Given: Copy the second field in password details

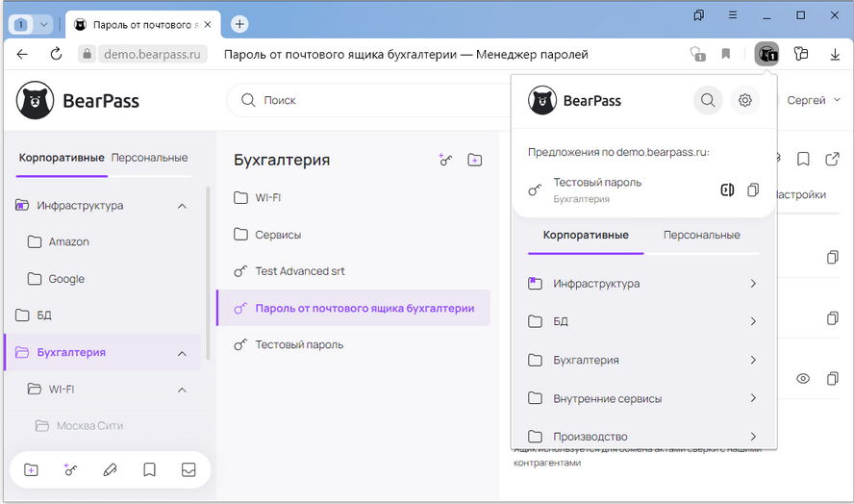Looking at the screenshot, I should point(832,317).
